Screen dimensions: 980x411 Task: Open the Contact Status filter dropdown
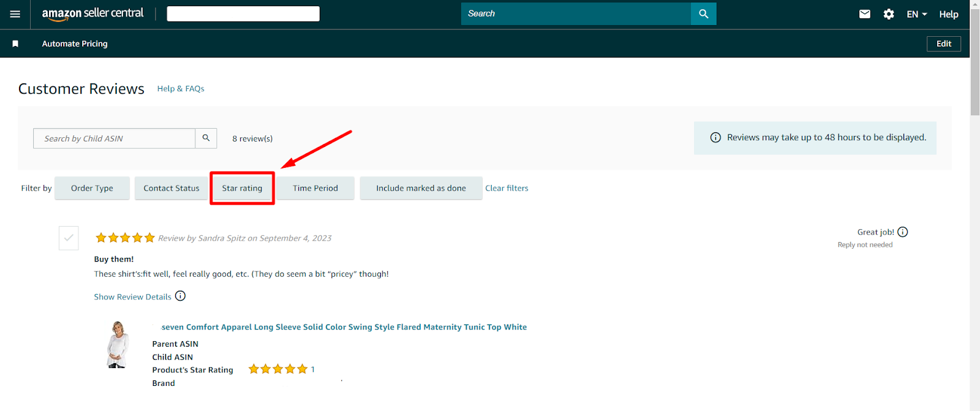(171, 188)
